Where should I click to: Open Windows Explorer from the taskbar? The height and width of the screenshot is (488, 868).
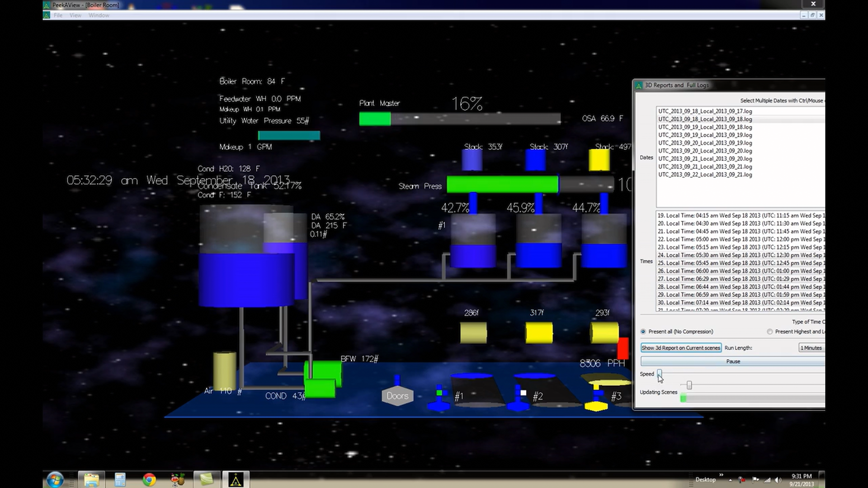click(91, 479)
